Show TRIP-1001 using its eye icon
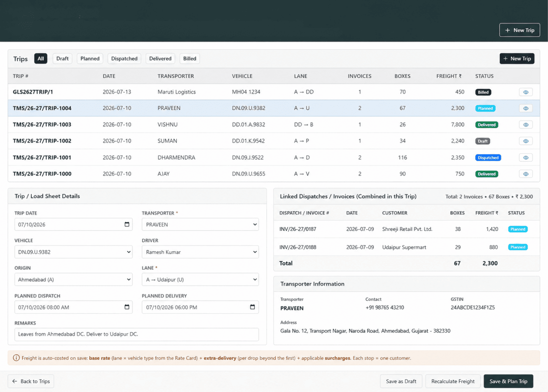The width and height of the screenshot is (548, 392). 526,158
